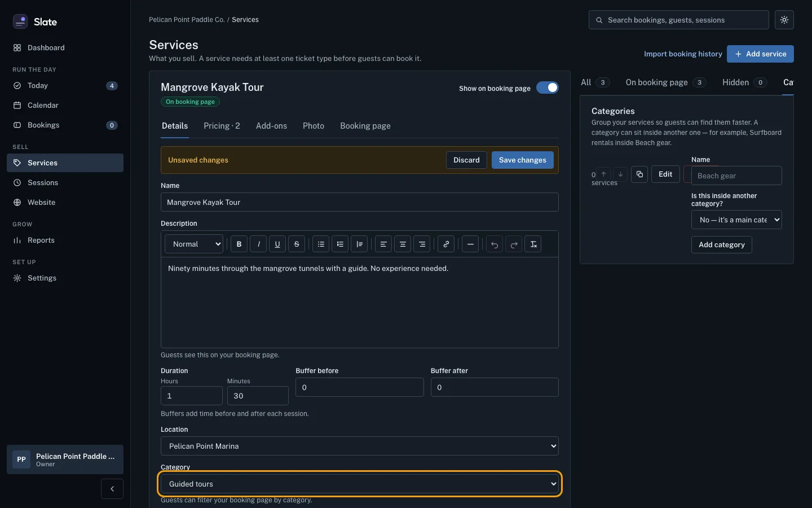
Task: Insert a blockquote in description
Action: point(359,244)
